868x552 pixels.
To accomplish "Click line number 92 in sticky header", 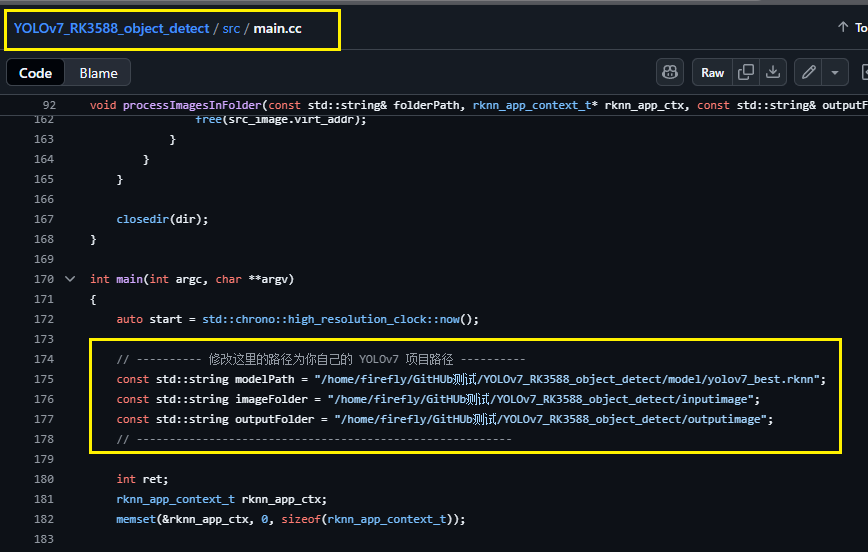I will coord(49,105).
